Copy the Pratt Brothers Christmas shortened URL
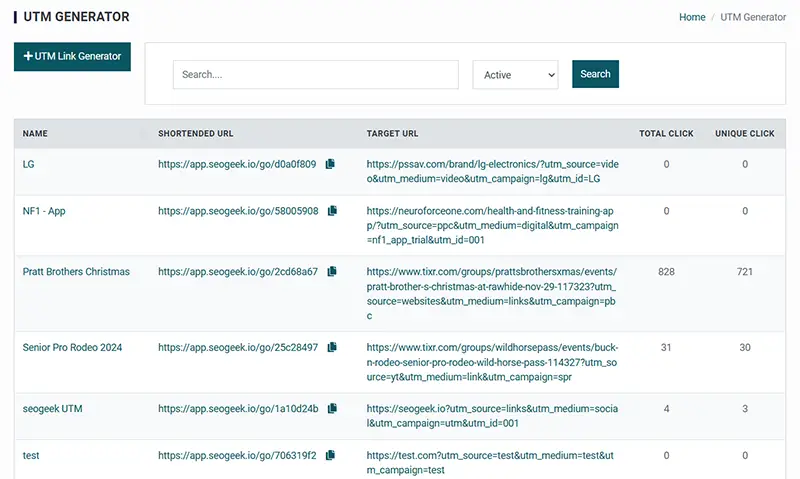The image size is (800, 479). 332,271
